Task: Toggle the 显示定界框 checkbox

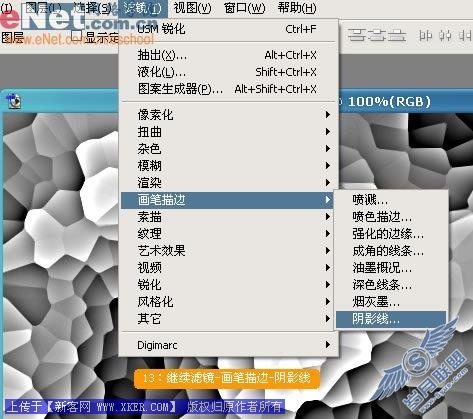Action: point(76,35)
